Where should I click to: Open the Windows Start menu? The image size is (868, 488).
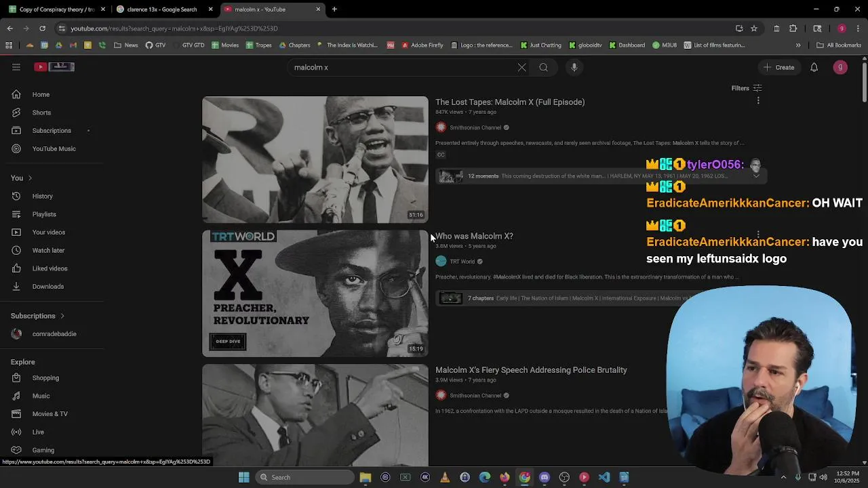244,477
